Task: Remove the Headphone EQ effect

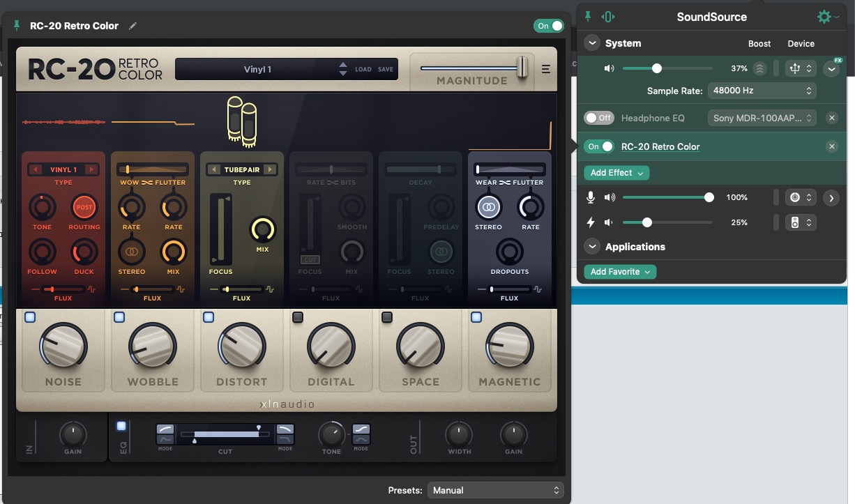Action: (x=831, y=118)
